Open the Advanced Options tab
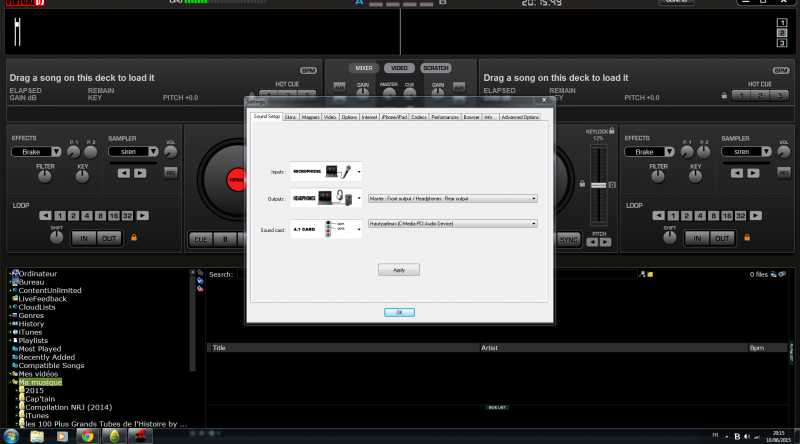 (519, 117)
